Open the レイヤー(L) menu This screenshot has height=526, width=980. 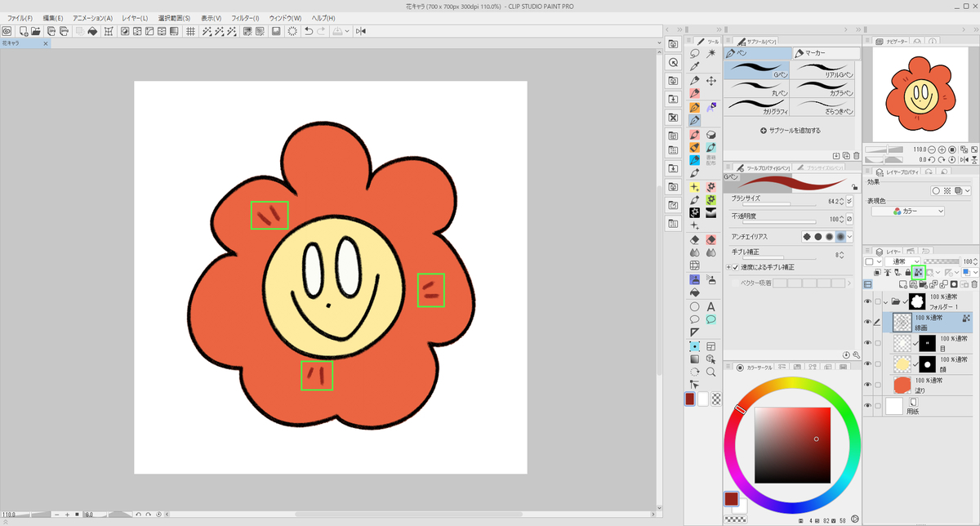pyautogui.click(x=133, y=18)
